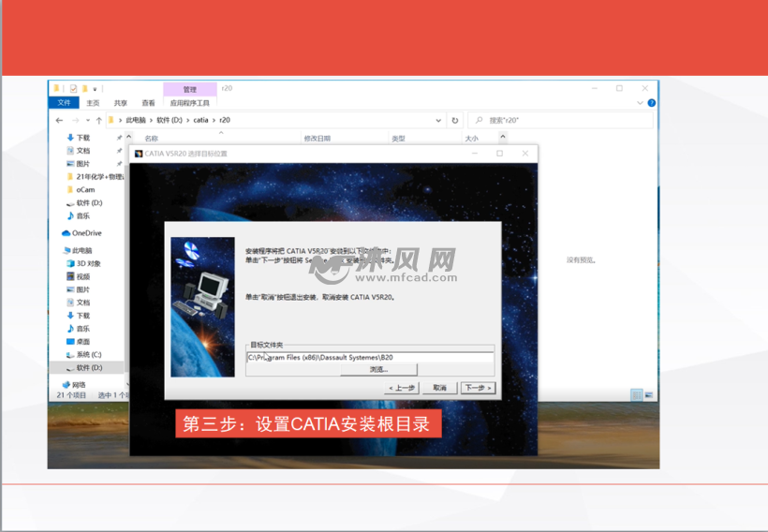
Task: Click CATIA V5R20 installer title icon
Action: pyautogui.click(x=139, y=154)
